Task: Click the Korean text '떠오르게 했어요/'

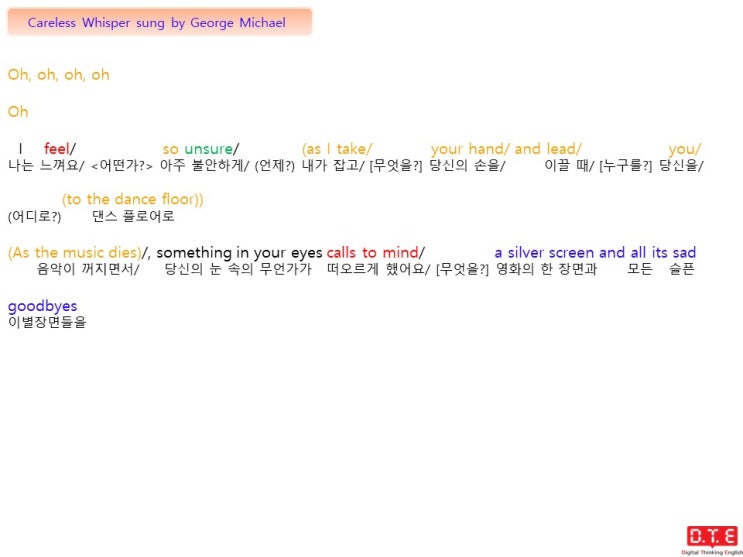Action: pyautogui.click(x=379, y=269)
